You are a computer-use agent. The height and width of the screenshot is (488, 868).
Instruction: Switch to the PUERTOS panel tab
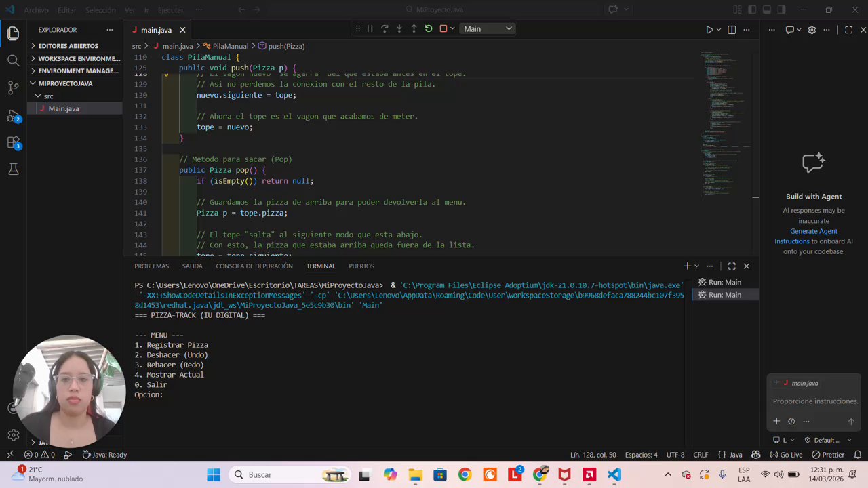pos(361,266)
